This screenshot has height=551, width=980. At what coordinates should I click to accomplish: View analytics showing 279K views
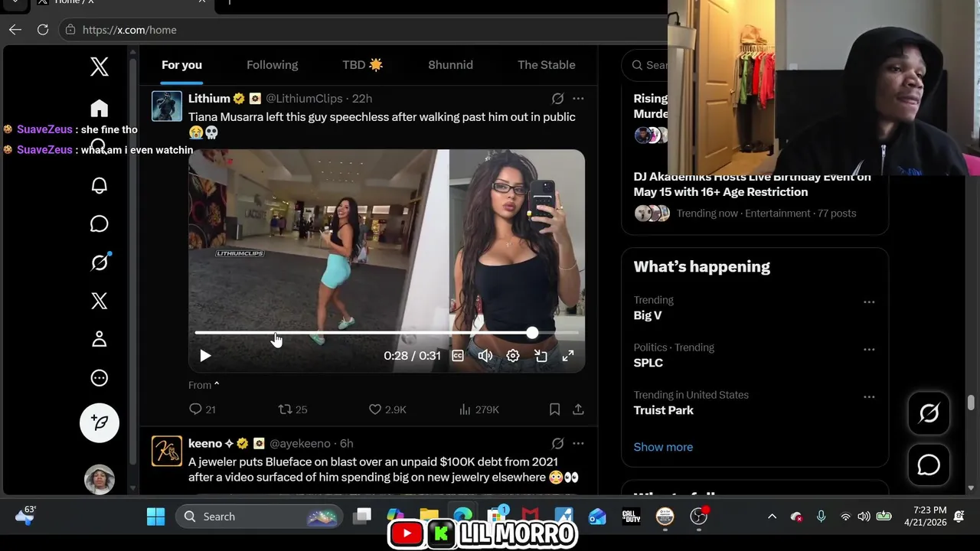(479, 409)
